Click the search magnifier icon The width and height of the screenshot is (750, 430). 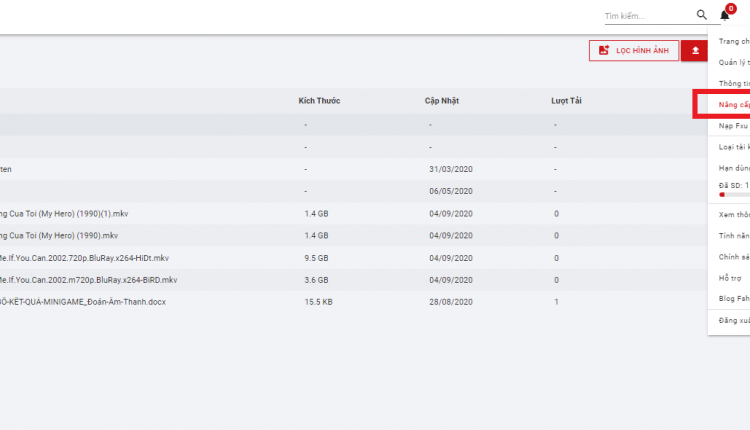point(701,15)
